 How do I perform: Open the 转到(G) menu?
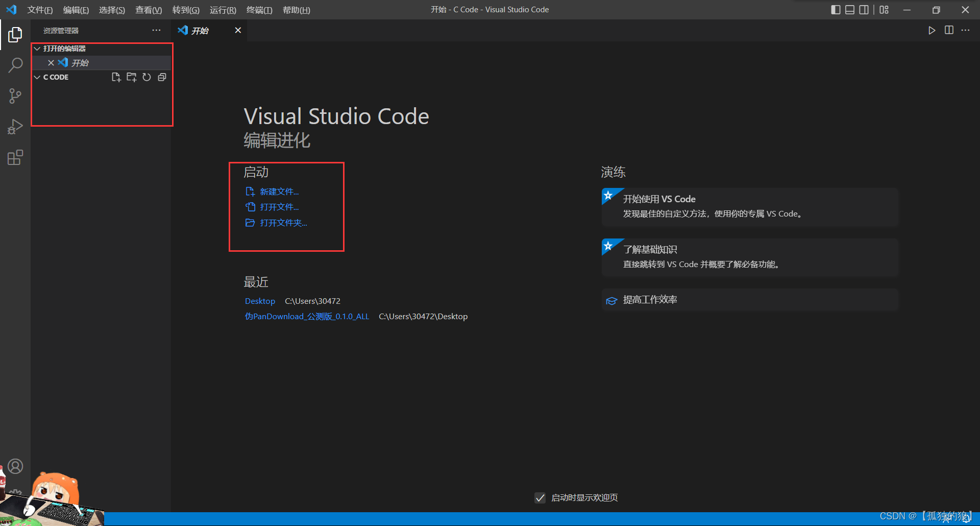[186, 10]
